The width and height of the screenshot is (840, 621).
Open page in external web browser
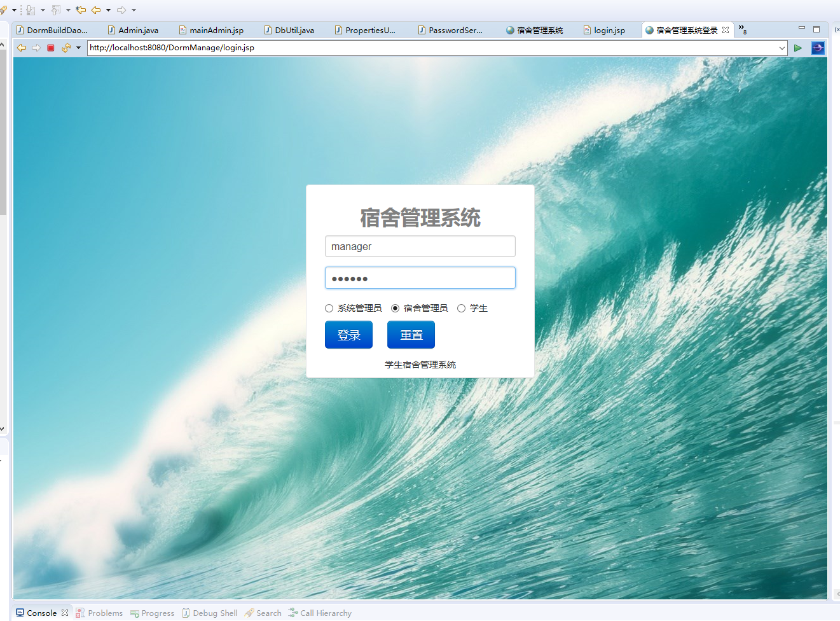tap(818, 48)
